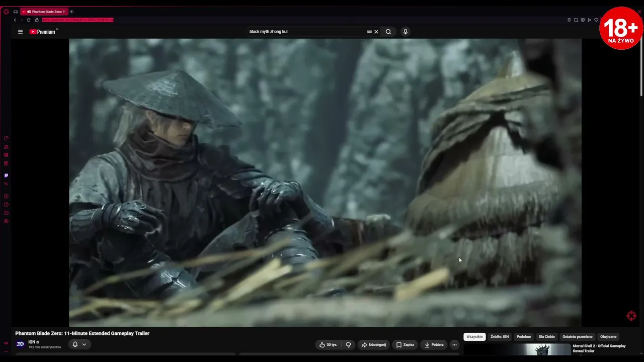Open the YouTube guide hamburger menu
The image size is (644, 362).
(x=20, y=32)
